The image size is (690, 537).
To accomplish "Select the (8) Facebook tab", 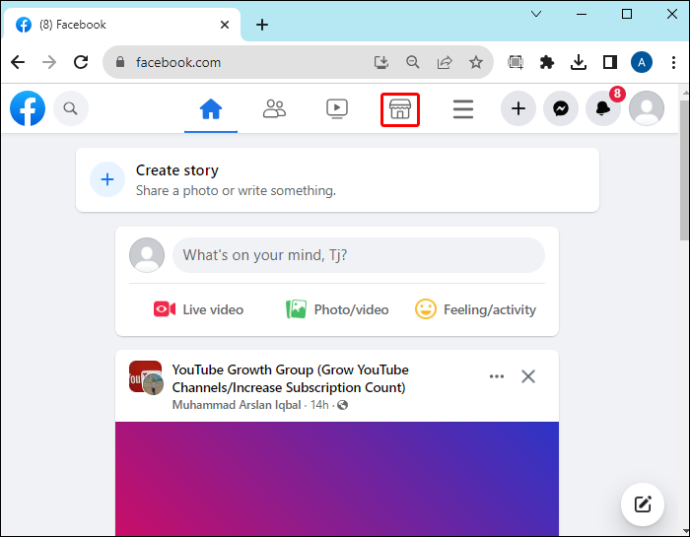I will click(122, 25).
